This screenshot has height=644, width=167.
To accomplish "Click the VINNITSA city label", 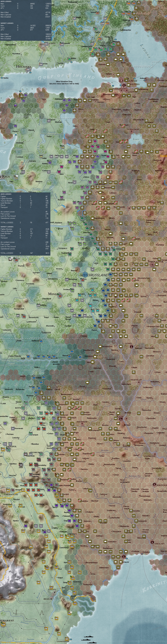I will pos(81,461).
